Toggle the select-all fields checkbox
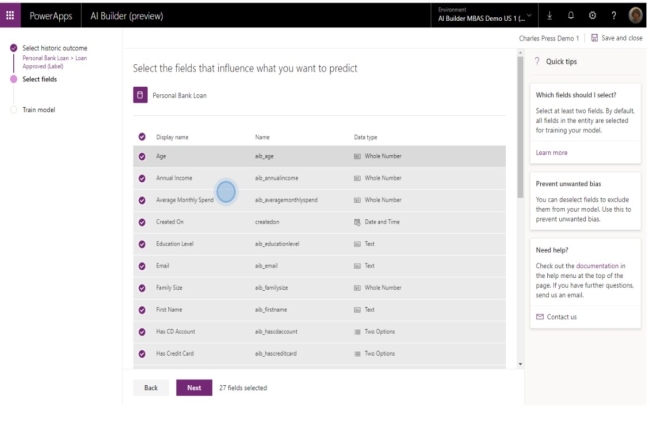The height and width of the screenshot is (433, 650). coord(142,137)
